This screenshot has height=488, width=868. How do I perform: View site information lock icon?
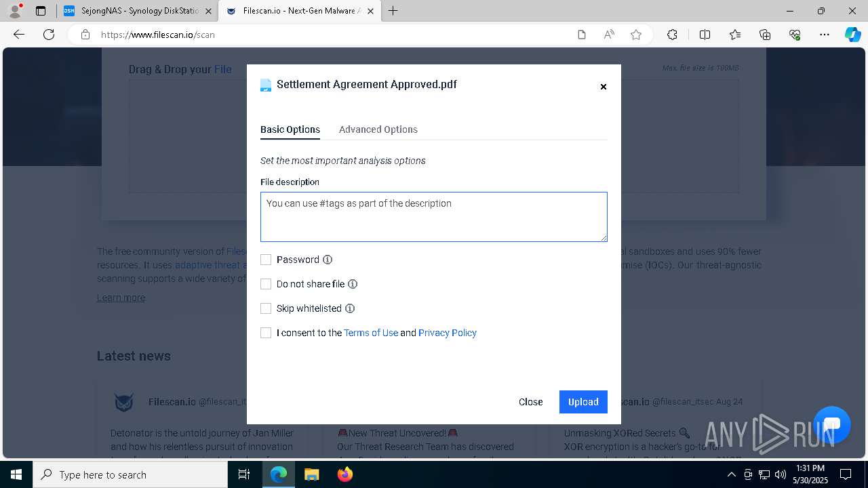point(85,35)
